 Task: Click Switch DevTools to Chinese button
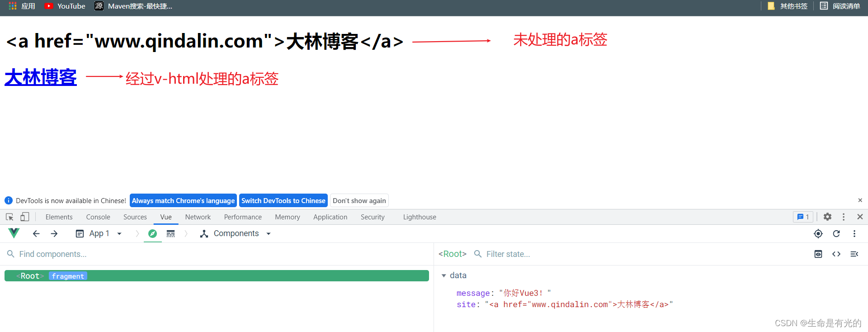[x=283, y=200]
